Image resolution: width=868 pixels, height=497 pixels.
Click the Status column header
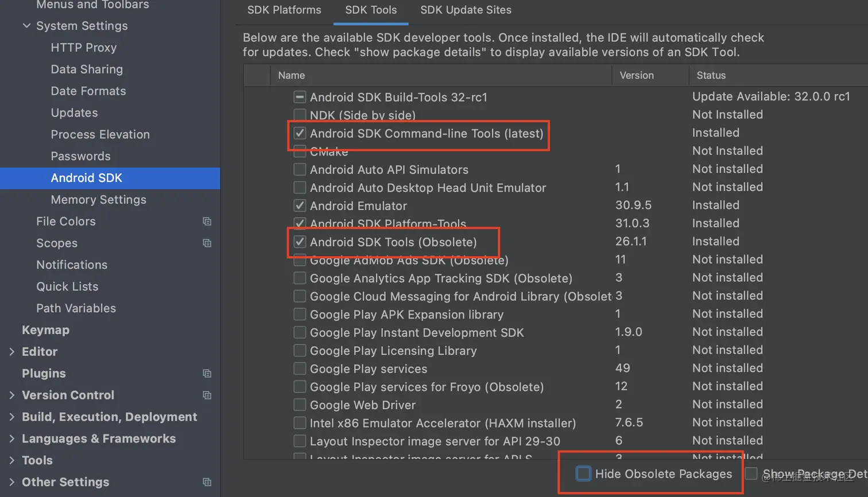pyautogui.click(x=711, y=75)
